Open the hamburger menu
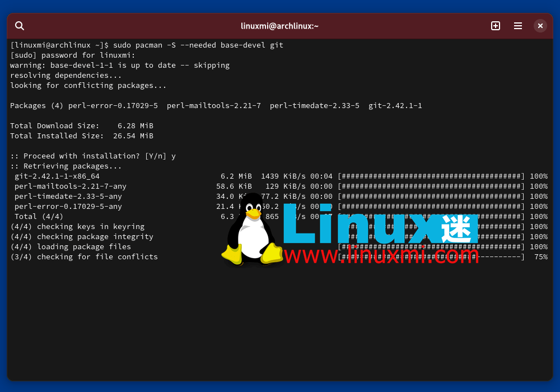 point(518,26)
